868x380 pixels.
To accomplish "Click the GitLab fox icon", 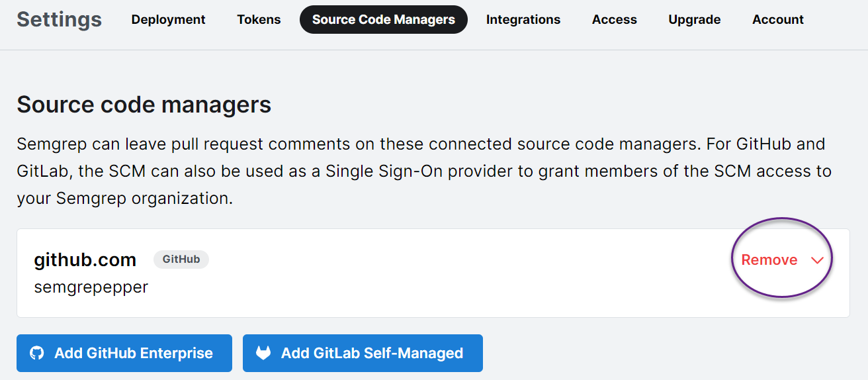I will [x=263, y=353].
